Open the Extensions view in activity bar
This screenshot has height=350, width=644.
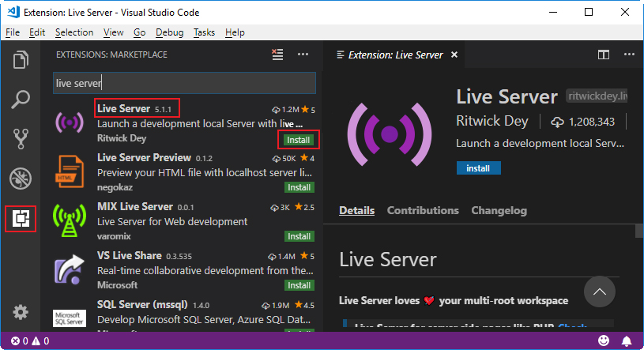click(21, 219)
